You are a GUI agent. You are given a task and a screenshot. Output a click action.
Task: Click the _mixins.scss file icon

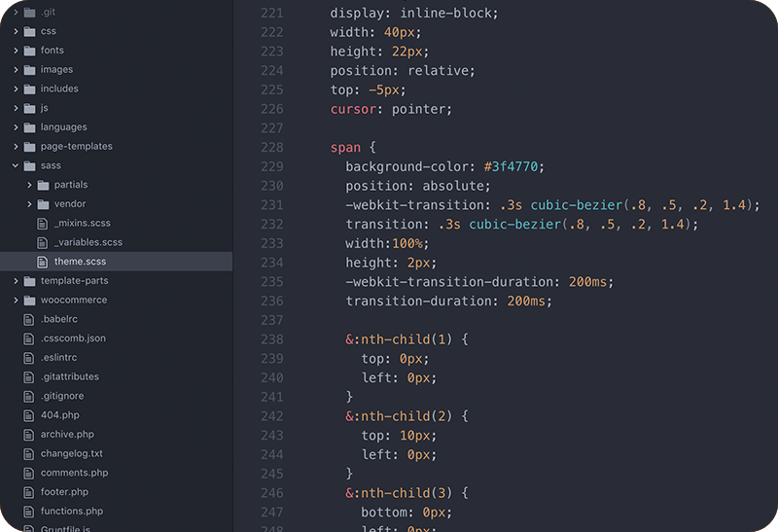(x=43, y=224)
